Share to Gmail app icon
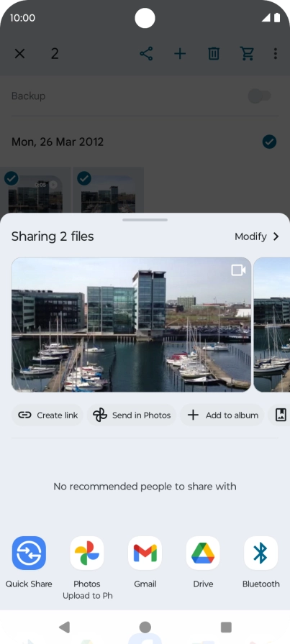This screenshot has height=644, width=290. tap(145, 553)
